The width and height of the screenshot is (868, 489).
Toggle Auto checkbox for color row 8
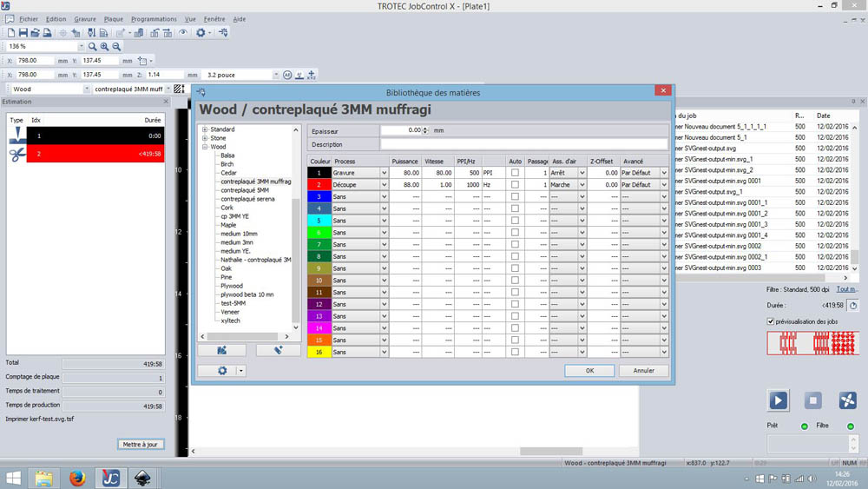[515, 256]
